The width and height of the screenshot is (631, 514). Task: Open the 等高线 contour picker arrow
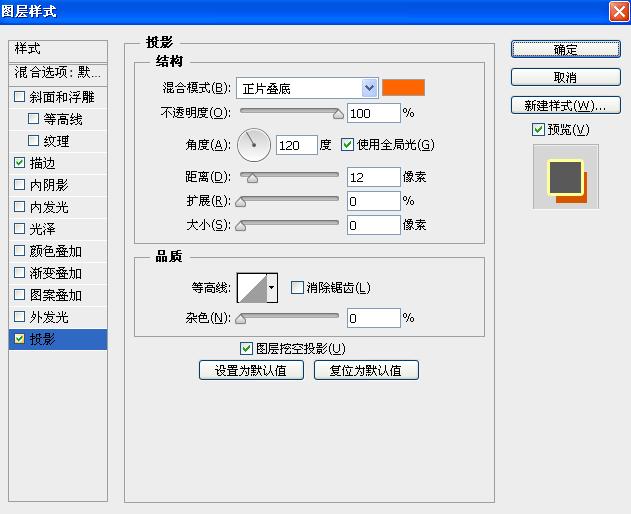(272, 288)
